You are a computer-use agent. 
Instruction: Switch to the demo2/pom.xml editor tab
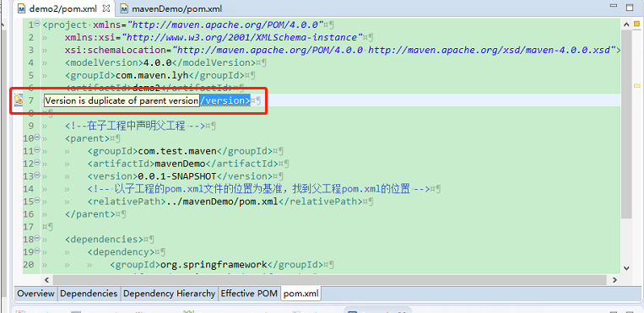62,8
